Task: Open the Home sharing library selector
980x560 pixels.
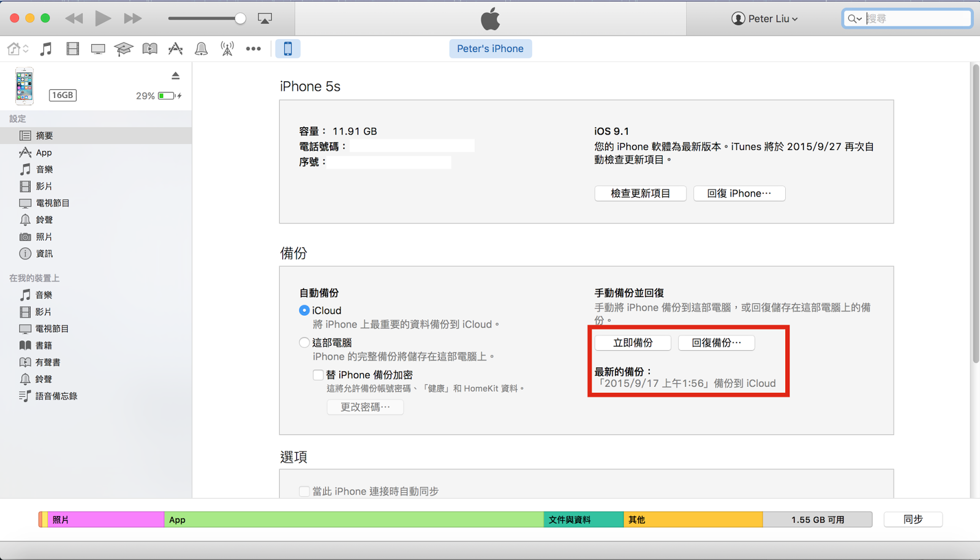Action: pos(18,48)
